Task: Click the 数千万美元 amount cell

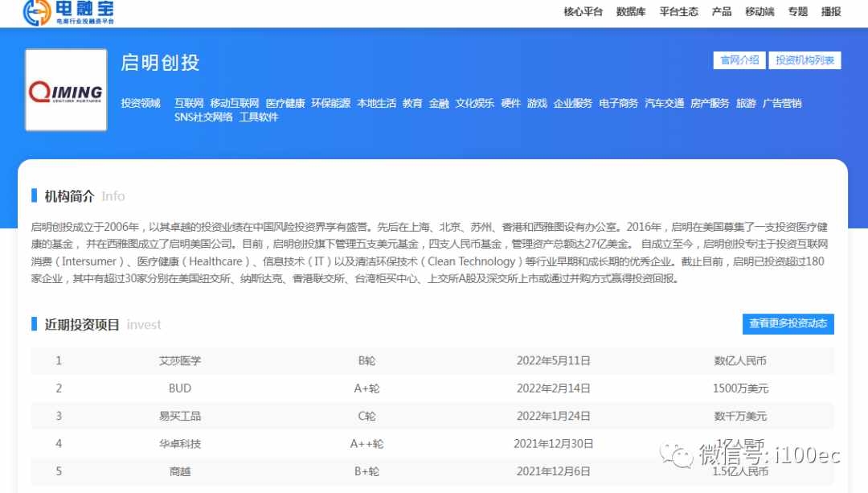Action: tap(740, 416)
